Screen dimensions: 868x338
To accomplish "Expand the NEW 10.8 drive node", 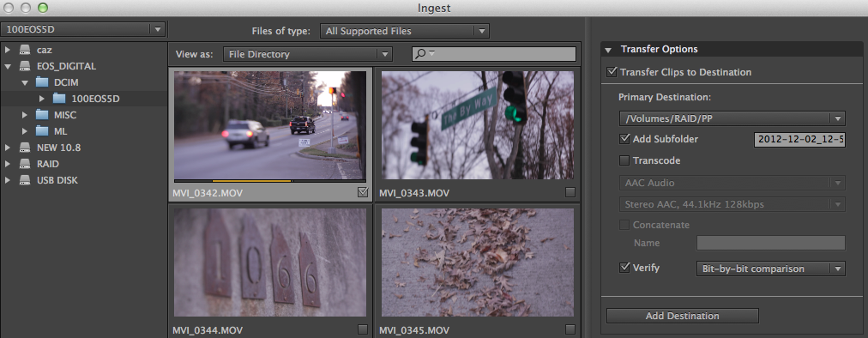I will coord(7,148).
